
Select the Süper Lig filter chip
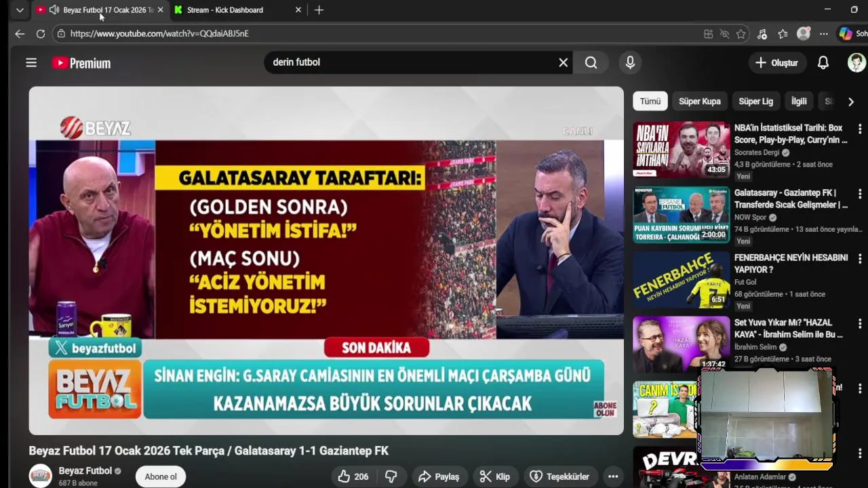click(755, 101)
